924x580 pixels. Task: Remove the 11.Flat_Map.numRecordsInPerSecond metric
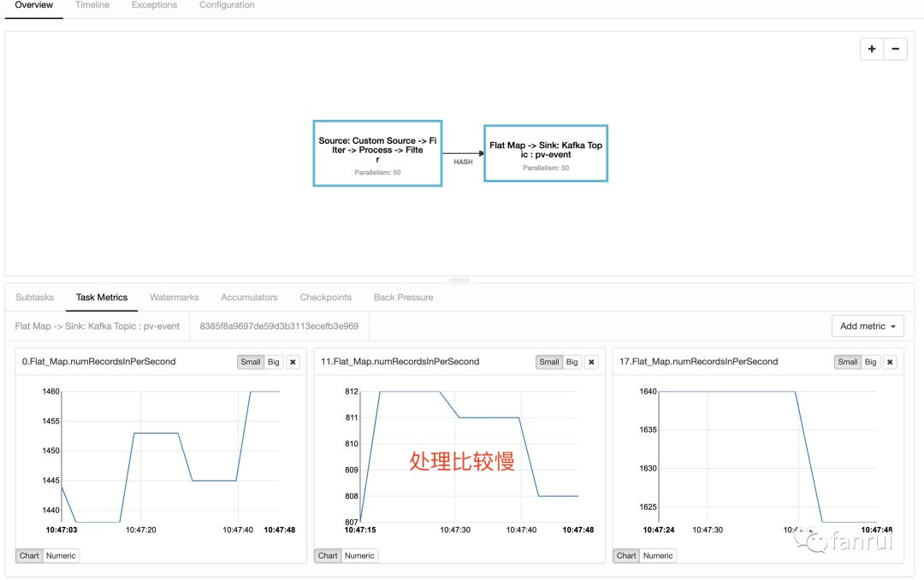click(x=592, y=362)
